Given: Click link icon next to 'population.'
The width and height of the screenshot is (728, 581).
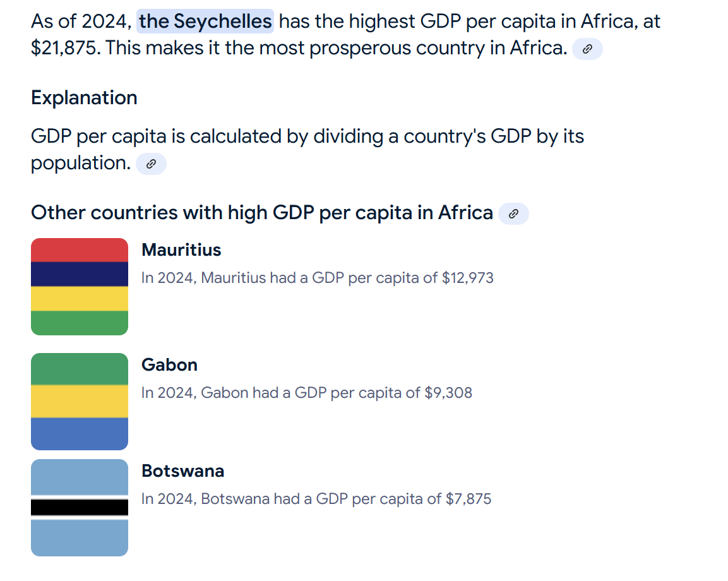Looking at the screenshot, I should tap(151, 164).
